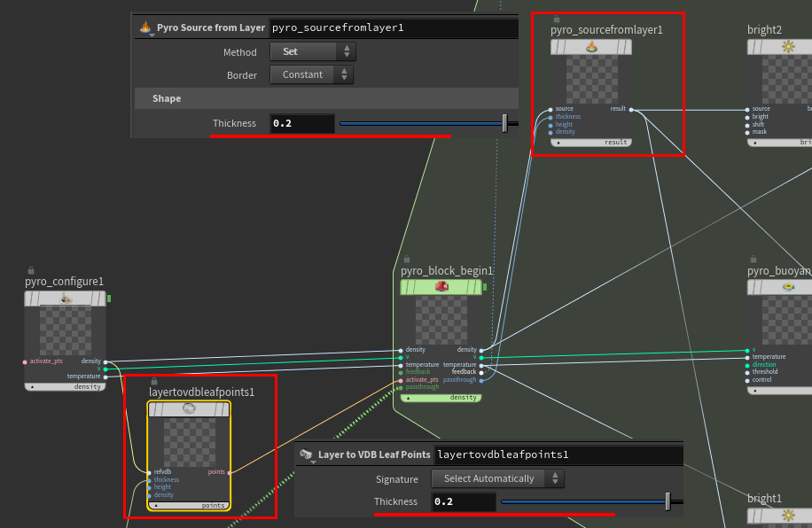The width and height of the screenshot is (812, 528).
Task: Open the Method dropdown set to Set
Action: coord(311,51)
